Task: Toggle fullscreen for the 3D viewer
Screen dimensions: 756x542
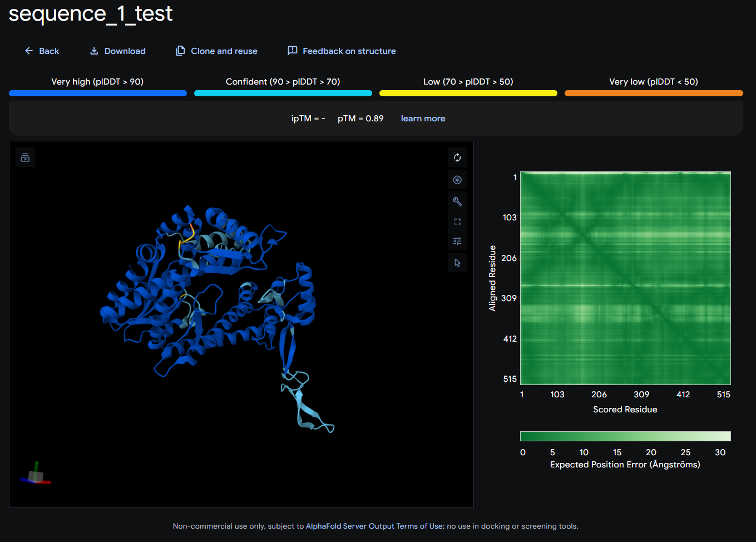Action: pos(457,221)
